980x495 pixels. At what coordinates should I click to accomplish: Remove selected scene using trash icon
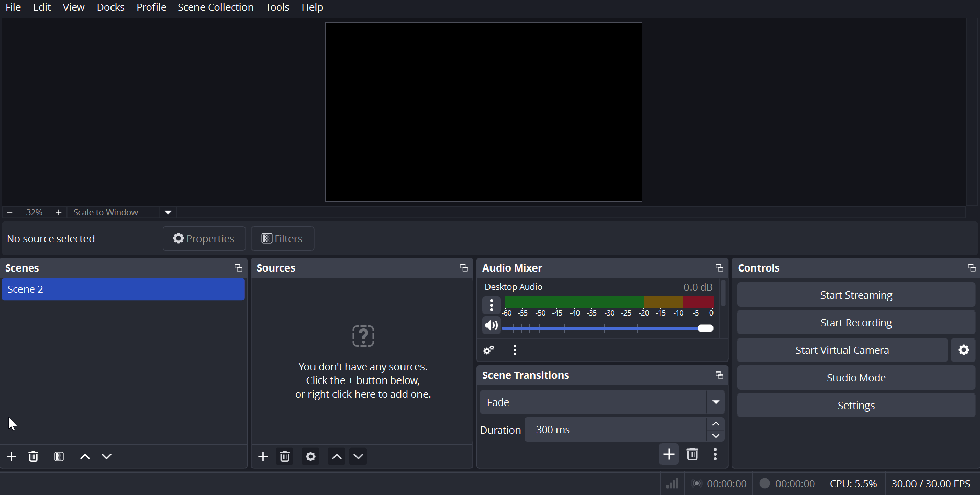coord(34,457)
